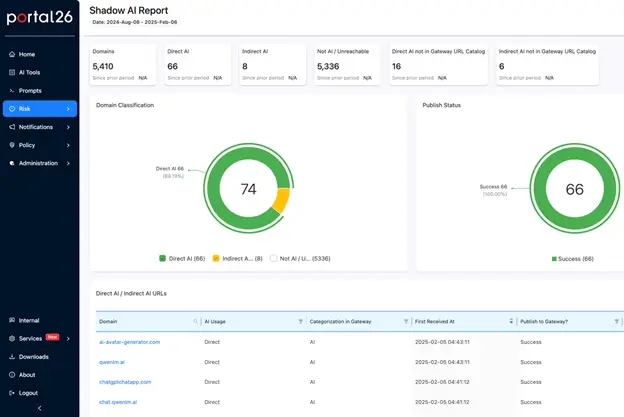Click the AI Tools sidebar icon
The width and height of the screenshot is (624, 417).
pos(12,72)
